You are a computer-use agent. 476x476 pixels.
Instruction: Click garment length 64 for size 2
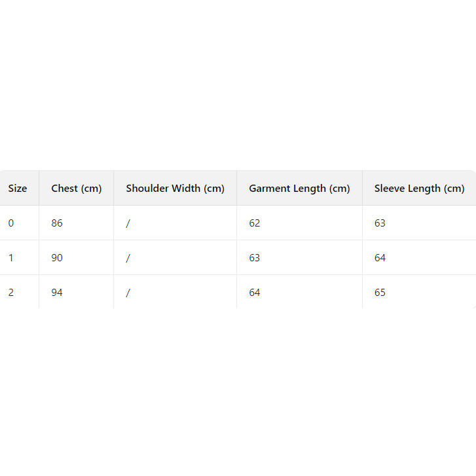click(255, 293)
